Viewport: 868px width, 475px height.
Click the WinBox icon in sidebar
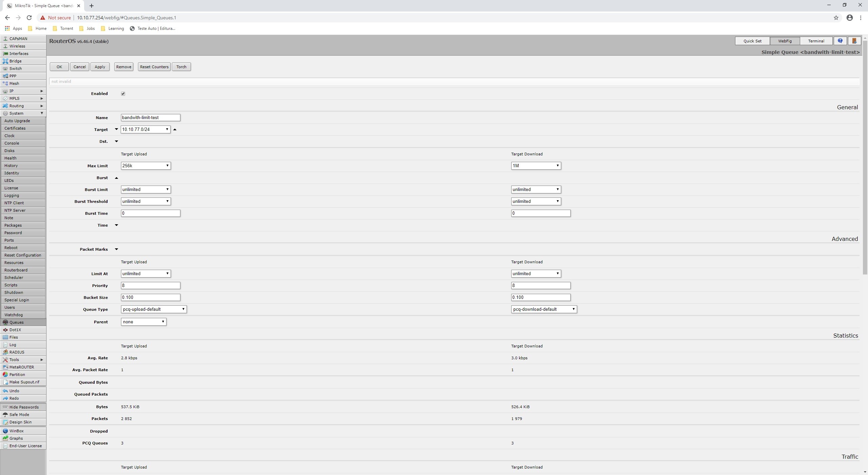click(5, 431)
